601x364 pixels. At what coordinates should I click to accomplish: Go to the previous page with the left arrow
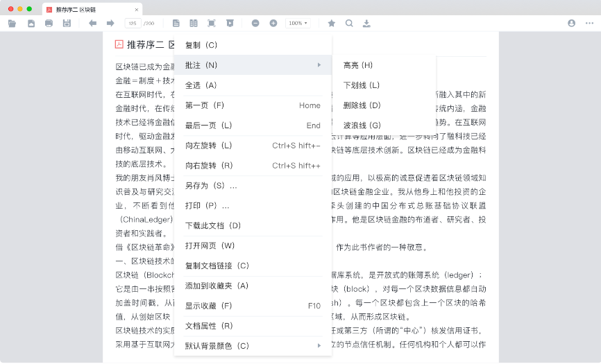point(92,24)
